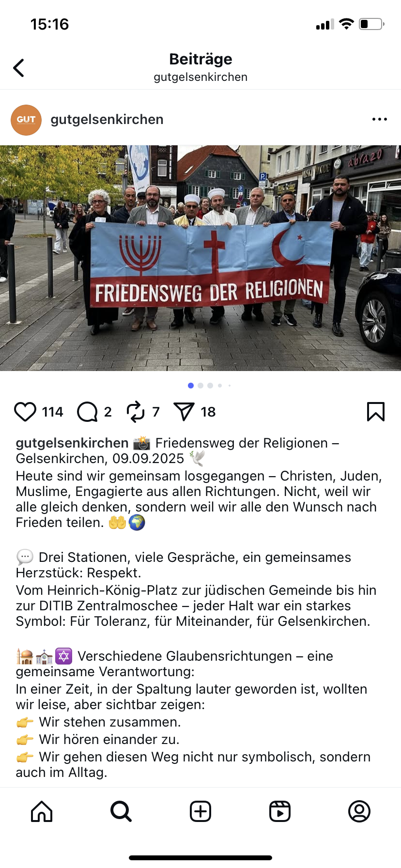Open the gutgelsenkirchen username beside the avatar

coord(107,120)
